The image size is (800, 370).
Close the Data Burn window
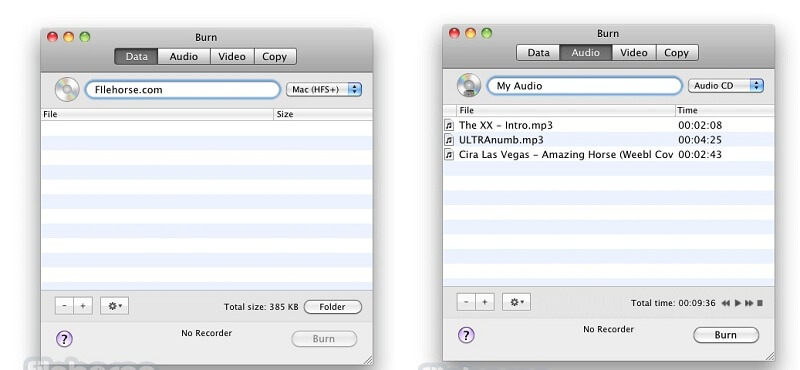click(x=52, y=37)
